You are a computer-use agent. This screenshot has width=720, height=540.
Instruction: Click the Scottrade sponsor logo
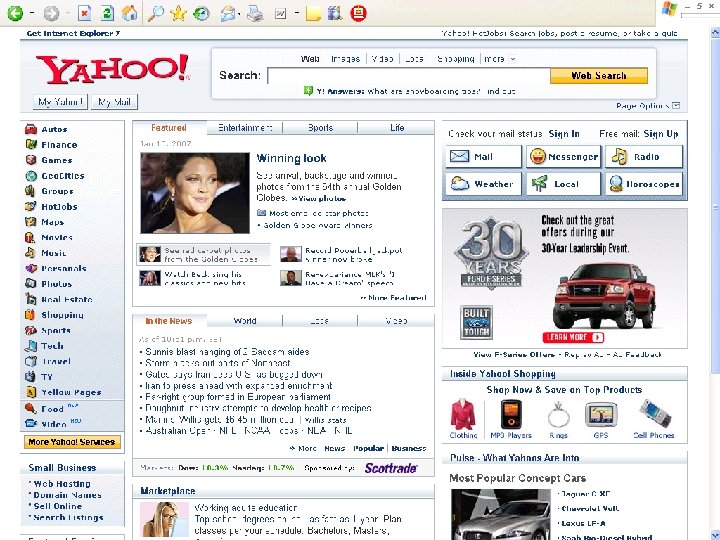click(391, 468)
